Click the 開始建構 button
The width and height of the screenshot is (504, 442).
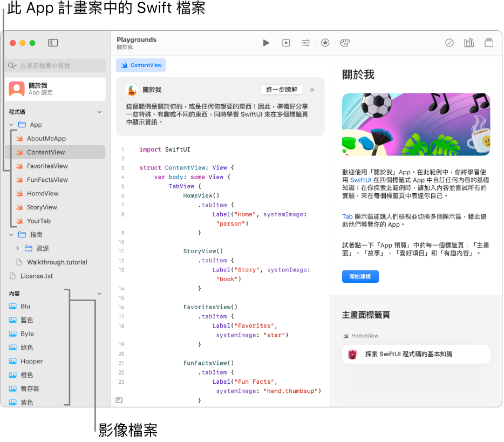tap(360, 276)
